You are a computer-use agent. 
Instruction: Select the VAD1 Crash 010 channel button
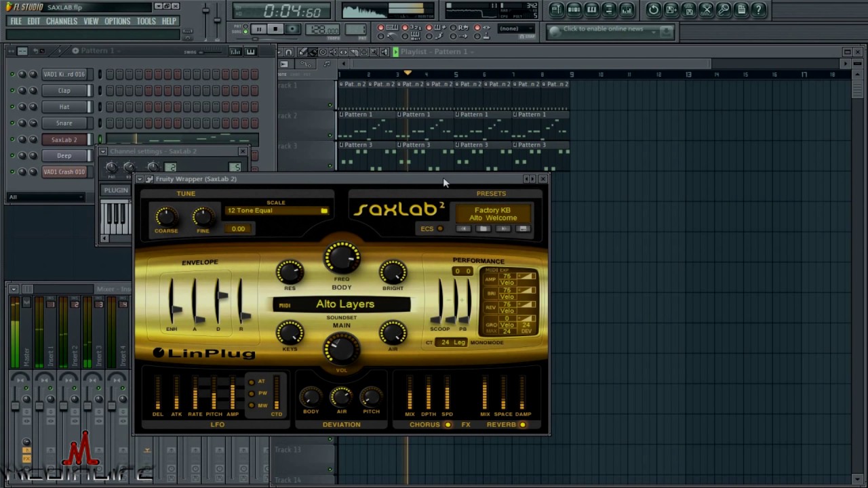pos(64,172)
